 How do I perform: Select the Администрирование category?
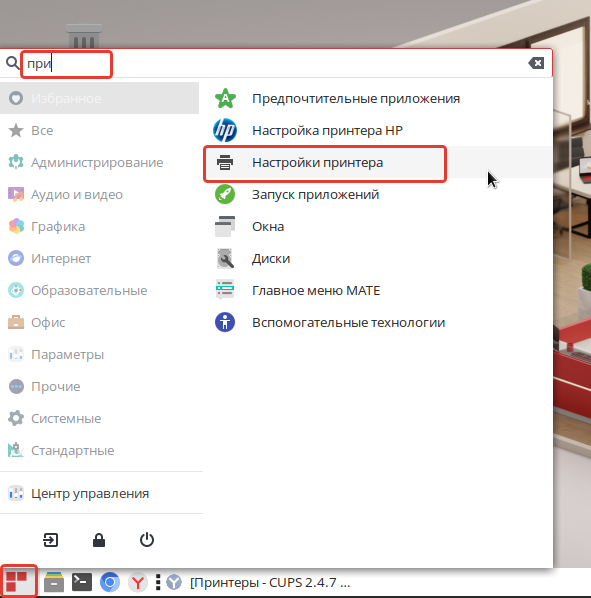[100, 162]
